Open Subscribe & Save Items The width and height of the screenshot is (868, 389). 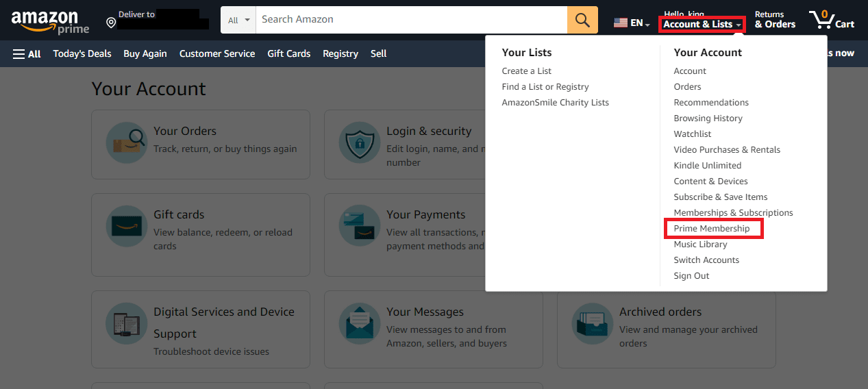721,197
